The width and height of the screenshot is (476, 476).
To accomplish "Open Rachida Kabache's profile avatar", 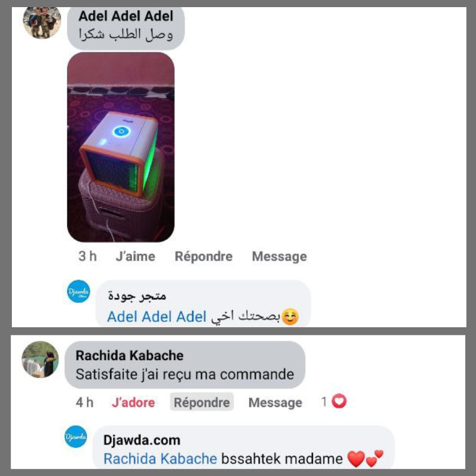I will pyautogui.click(x=40, y=359).
